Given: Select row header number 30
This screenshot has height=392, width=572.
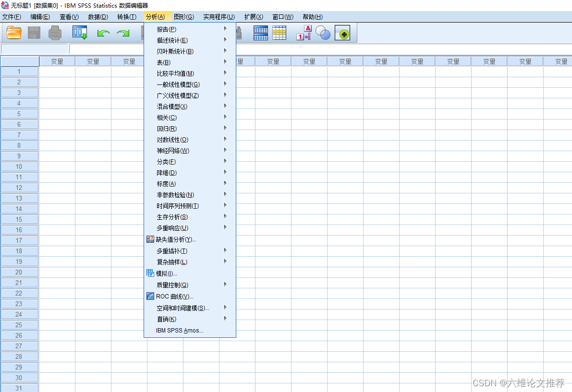Looking at the screenshot, I should 19,378.
